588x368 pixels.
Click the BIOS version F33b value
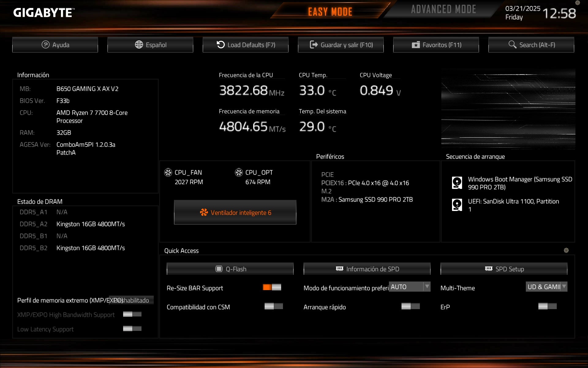pyautogui.click(x=63, y=101)
